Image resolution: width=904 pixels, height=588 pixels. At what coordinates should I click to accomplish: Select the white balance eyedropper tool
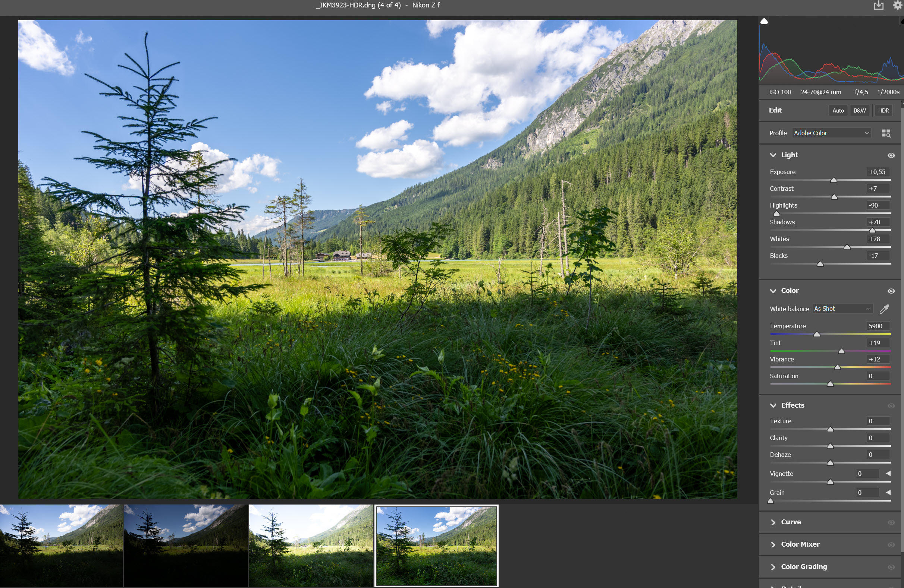884,309
